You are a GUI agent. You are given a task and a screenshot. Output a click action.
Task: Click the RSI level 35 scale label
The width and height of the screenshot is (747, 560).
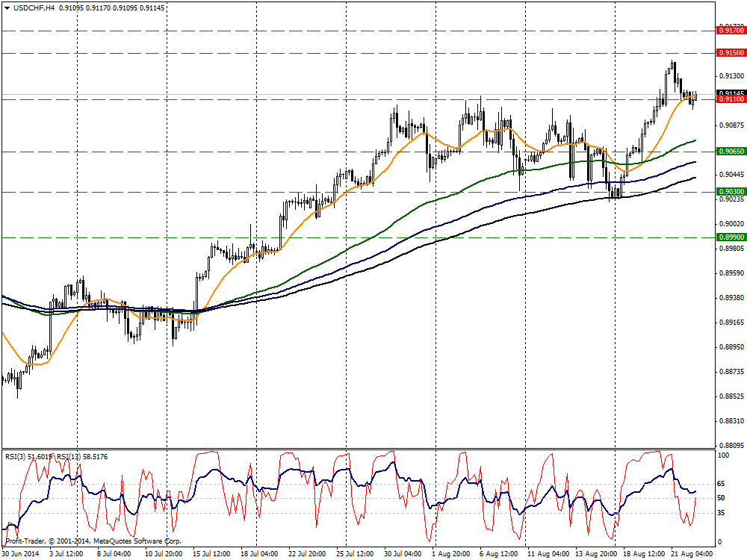[722, 513]
